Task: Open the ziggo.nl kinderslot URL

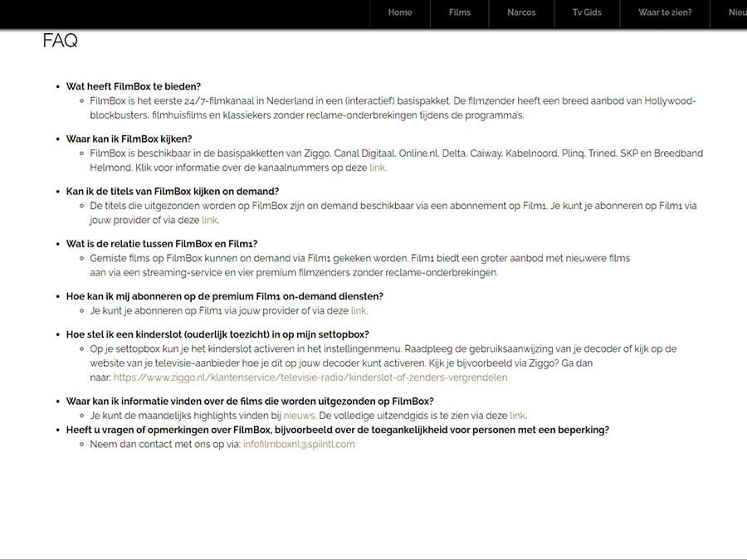Action: [x=310, y=377]
